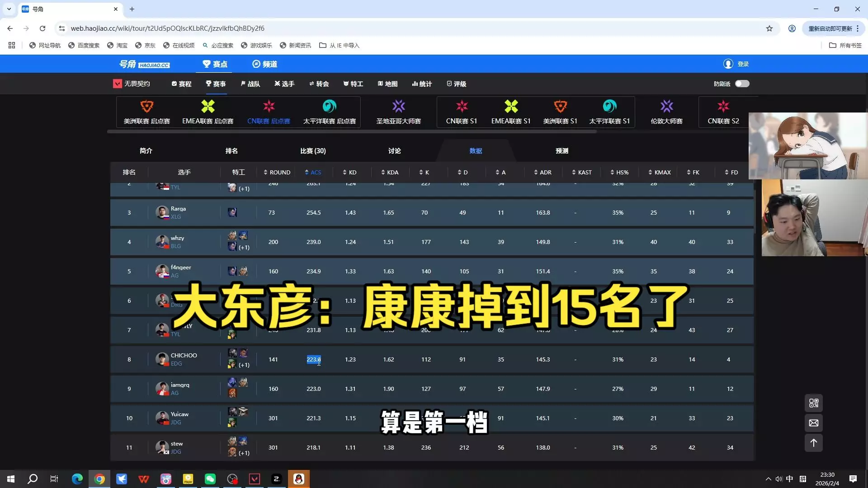The width and height of the screenshot is (868, 488).
Task: Select the 伦敦大师赛 tournament icon
Action: pos(666,107)
